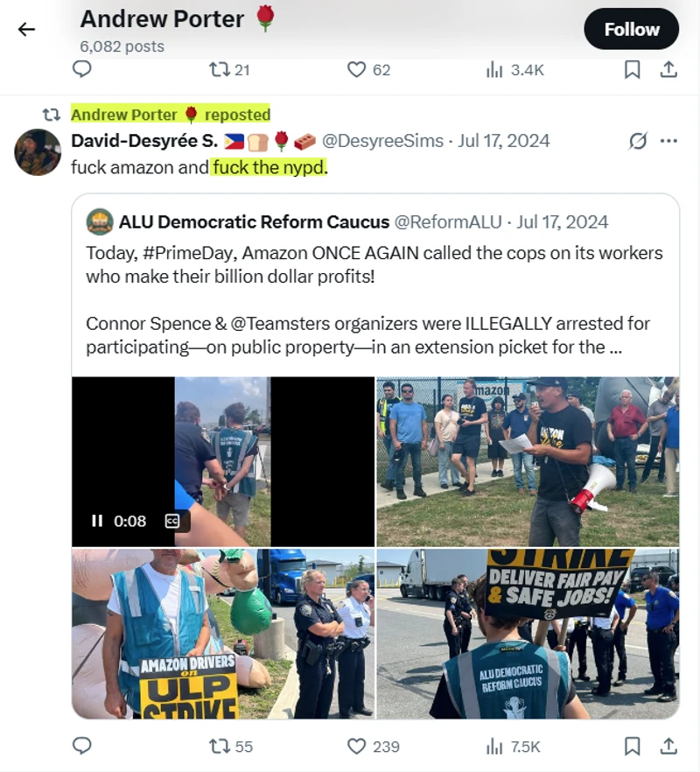
Task: Toggle closed captions on the video
Action: pyautogui.click(x=171, y=521)
